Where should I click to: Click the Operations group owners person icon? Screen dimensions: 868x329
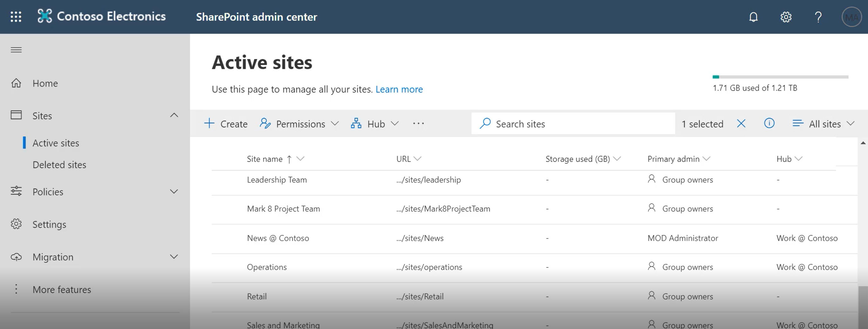click(652, 266)
